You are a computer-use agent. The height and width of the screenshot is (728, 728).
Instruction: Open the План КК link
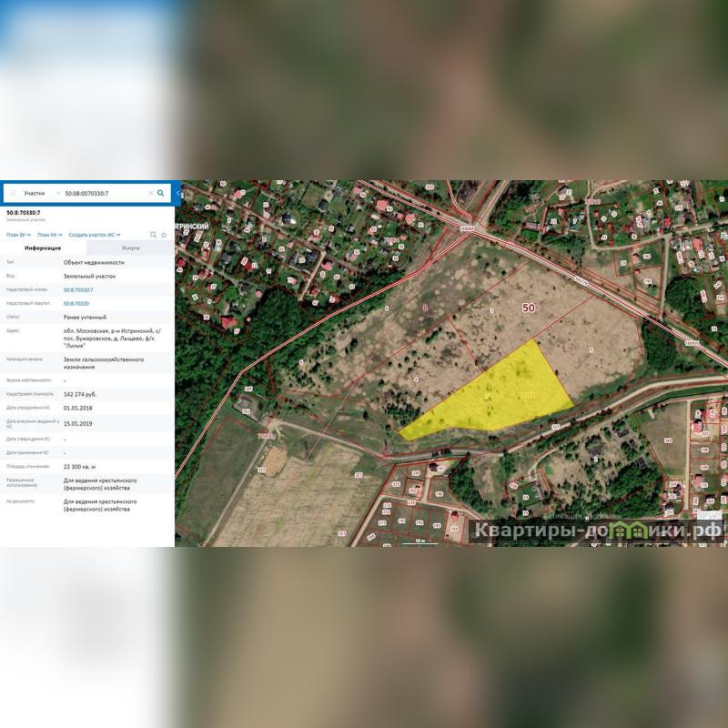click(49, 235)
